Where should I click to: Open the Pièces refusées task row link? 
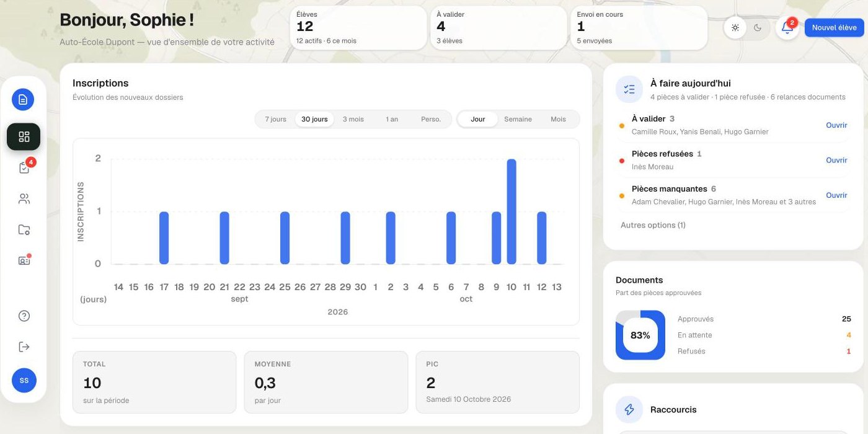click(836, 160)
